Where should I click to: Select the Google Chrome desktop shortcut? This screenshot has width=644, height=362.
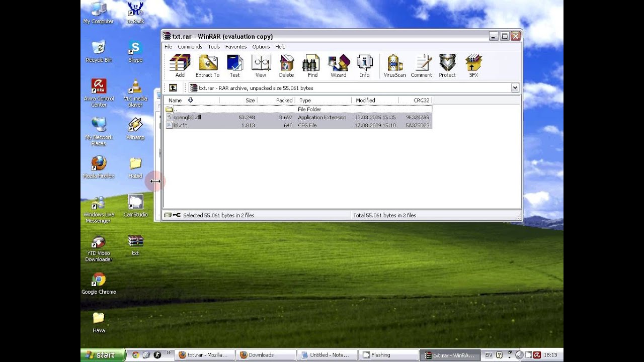pyautogui.click(x=99, y=284)
